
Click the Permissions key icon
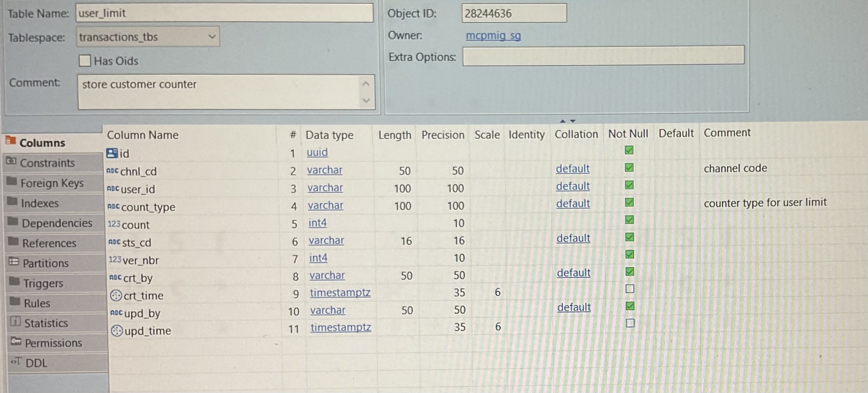tap(16, 341)
